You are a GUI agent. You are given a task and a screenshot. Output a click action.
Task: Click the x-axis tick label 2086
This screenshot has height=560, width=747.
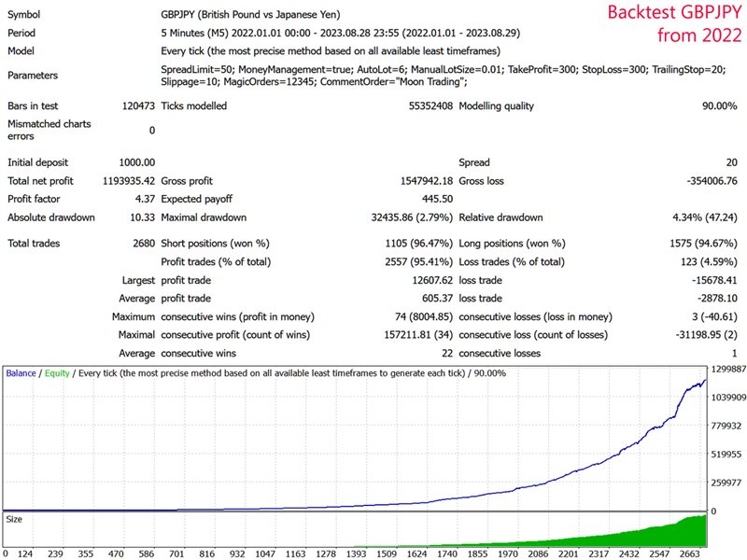538,553
